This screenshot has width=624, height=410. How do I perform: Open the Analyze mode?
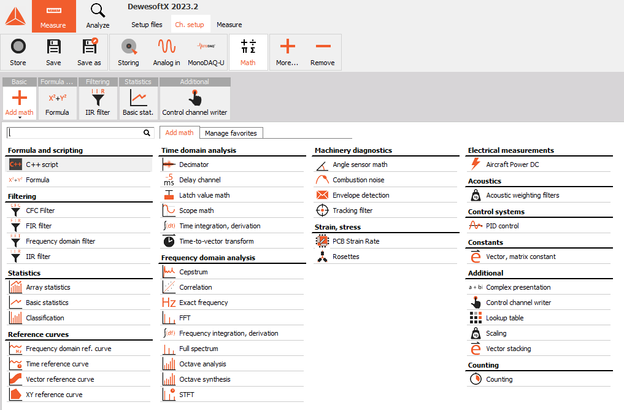(x=98, y=16)
